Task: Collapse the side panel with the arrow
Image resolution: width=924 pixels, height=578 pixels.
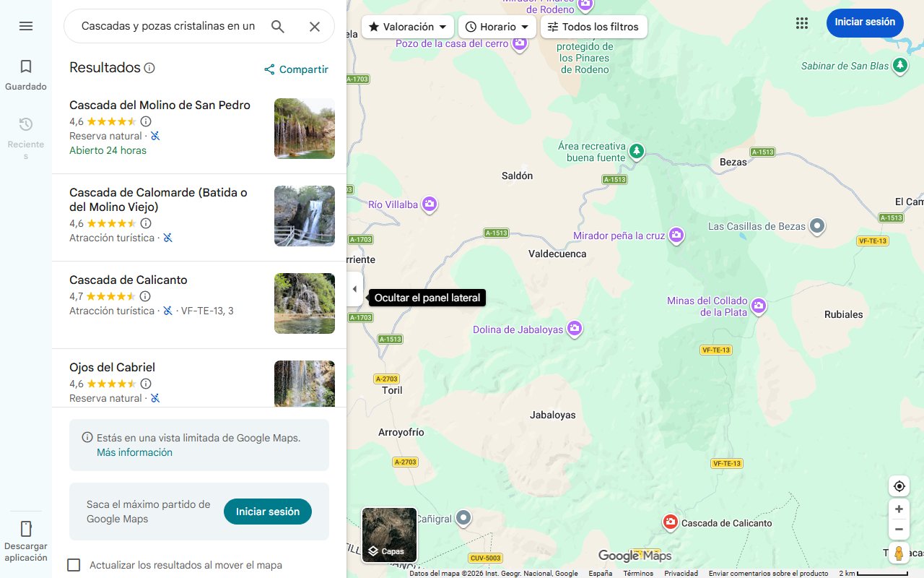Action: click(354, 288)
